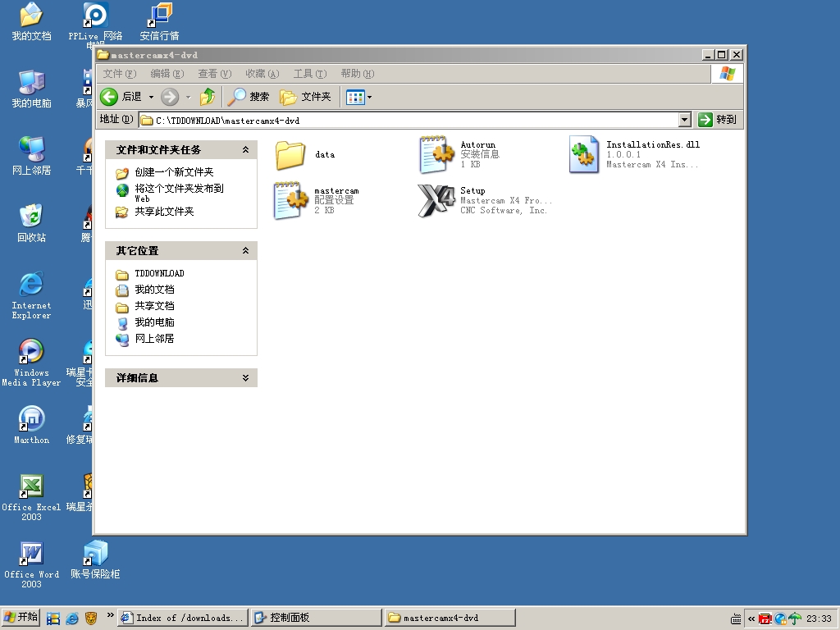Screen dimensions: 840x630
Task: Open 网上邻居 link in side panel
Action: pyautogui.click(x=154, y=339)
